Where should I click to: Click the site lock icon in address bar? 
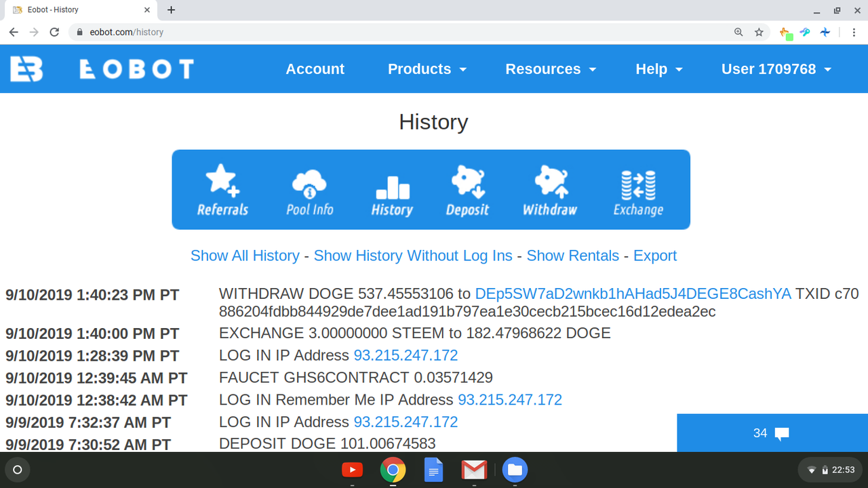pyautogui.click(x=80, y=32)
